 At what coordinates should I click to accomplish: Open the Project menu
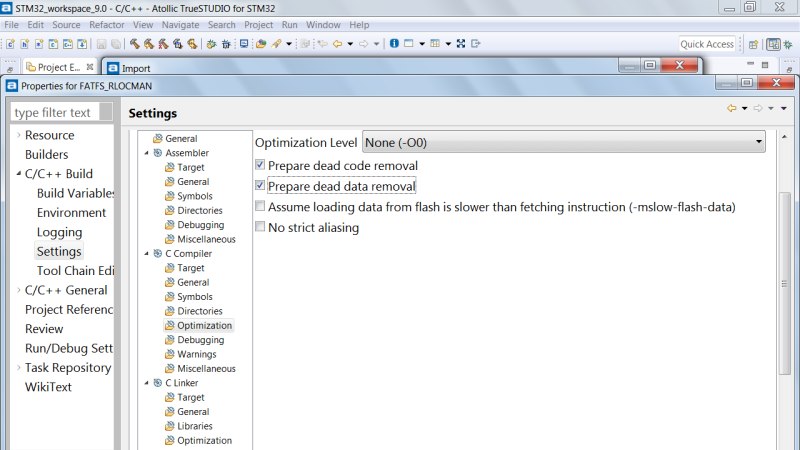[258, 24]
